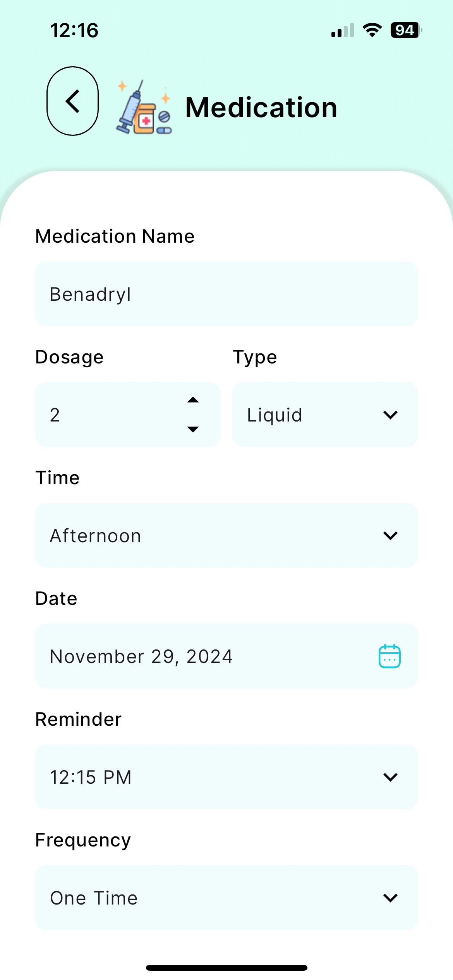Image resolution: width=453 pixels, height=980 pixels.
Task: Tap the back arrow button
Action: 72,101
